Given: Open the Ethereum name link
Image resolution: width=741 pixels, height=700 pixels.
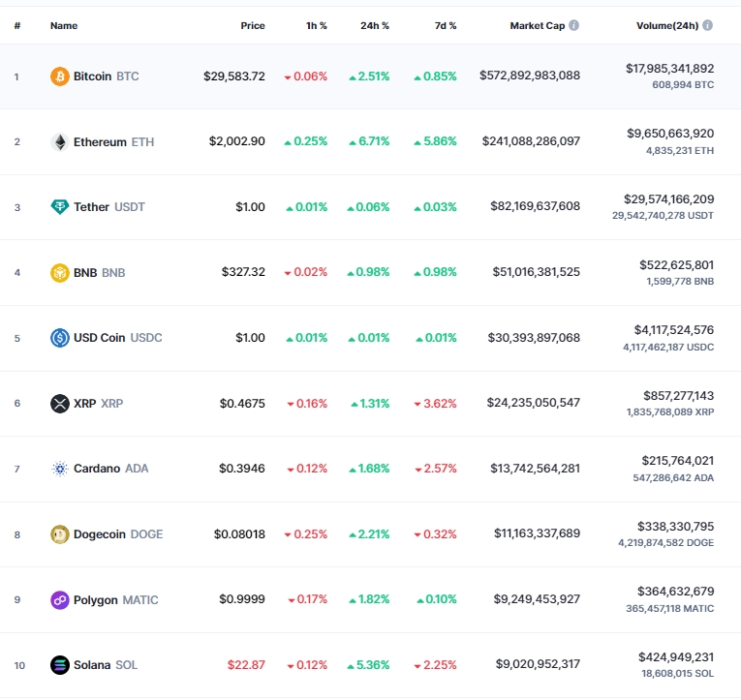Looking at the screenshot, I should point(100,141).
